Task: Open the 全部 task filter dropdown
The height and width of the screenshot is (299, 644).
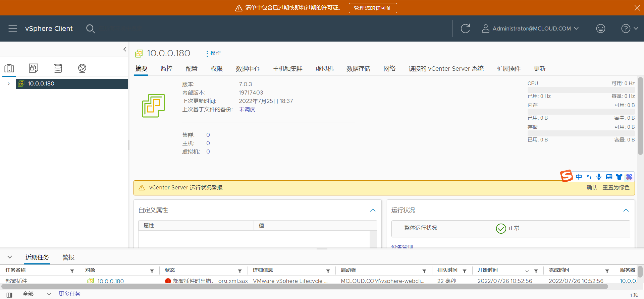Action: [x=37, y=294]
